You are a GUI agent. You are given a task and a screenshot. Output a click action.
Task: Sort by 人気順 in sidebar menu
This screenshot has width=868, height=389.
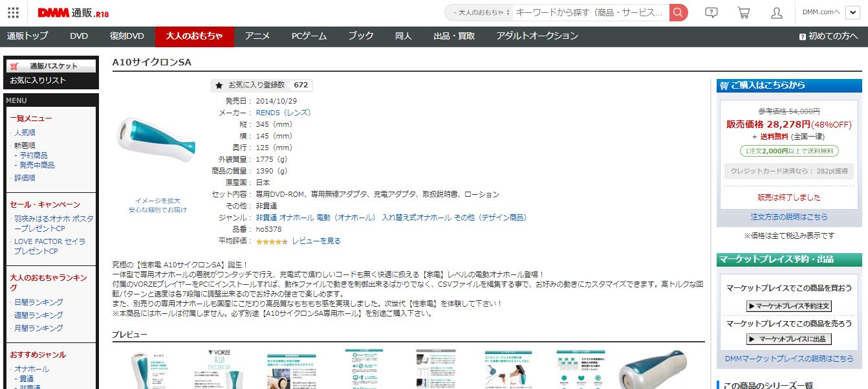point(25,133)
